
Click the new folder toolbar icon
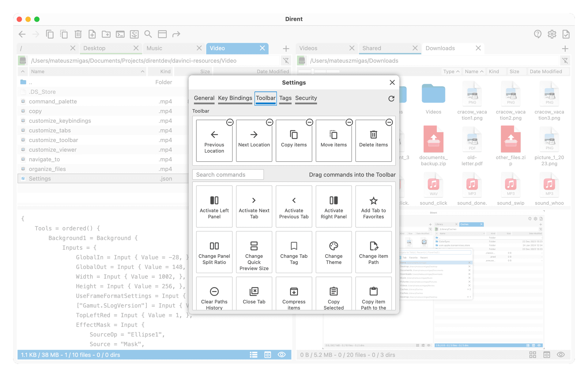pos(106,34)
